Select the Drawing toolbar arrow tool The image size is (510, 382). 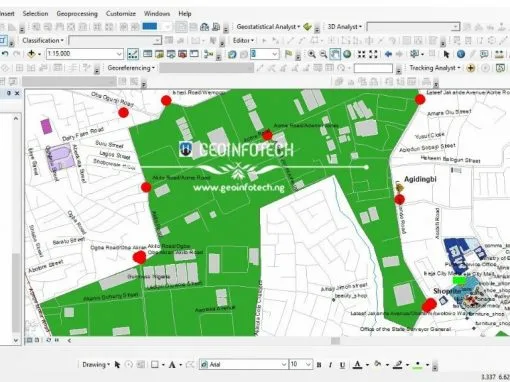(x=117, y=365)
